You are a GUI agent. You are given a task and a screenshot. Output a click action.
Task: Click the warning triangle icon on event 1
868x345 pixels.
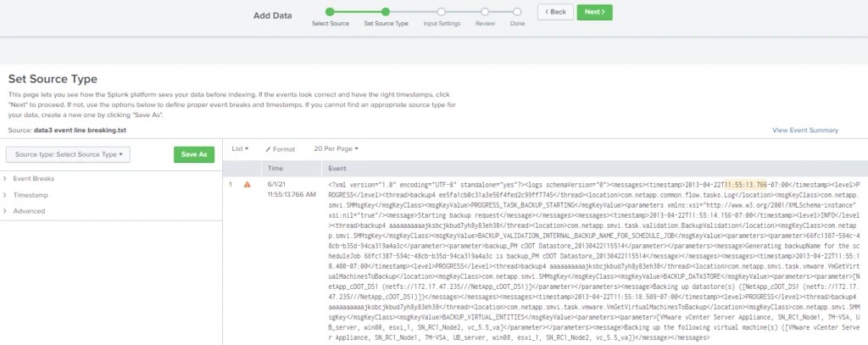(248, 185)
